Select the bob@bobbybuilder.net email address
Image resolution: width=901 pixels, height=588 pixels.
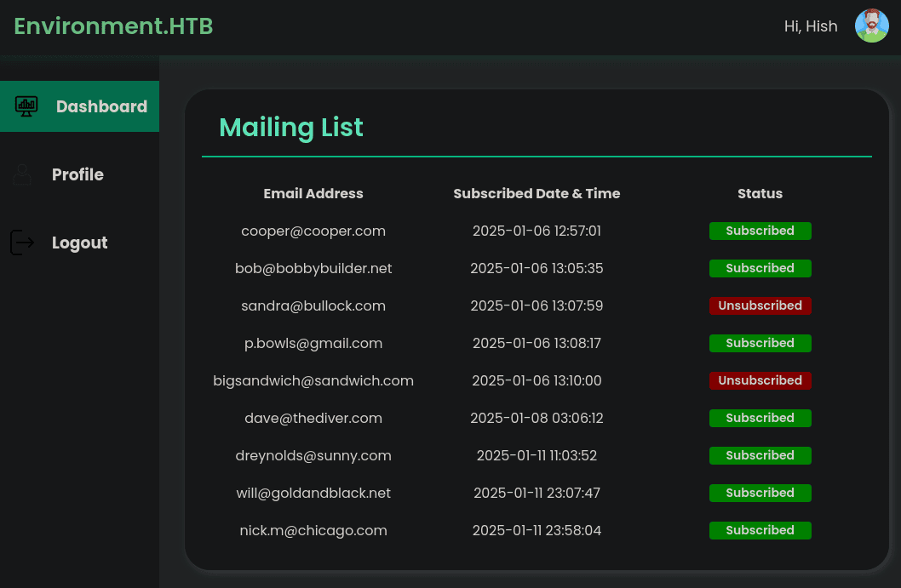[x=313, y=268]
